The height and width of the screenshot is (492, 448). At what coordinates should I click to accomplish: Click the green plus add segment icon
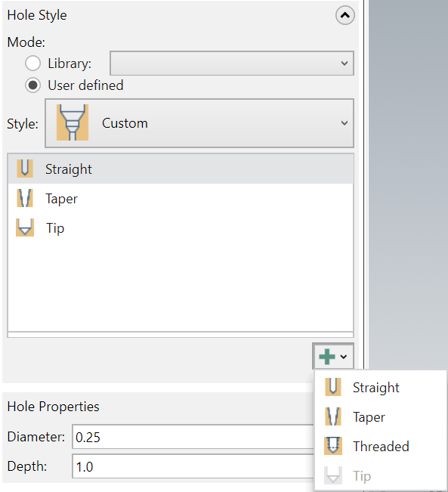pos(326,357)
